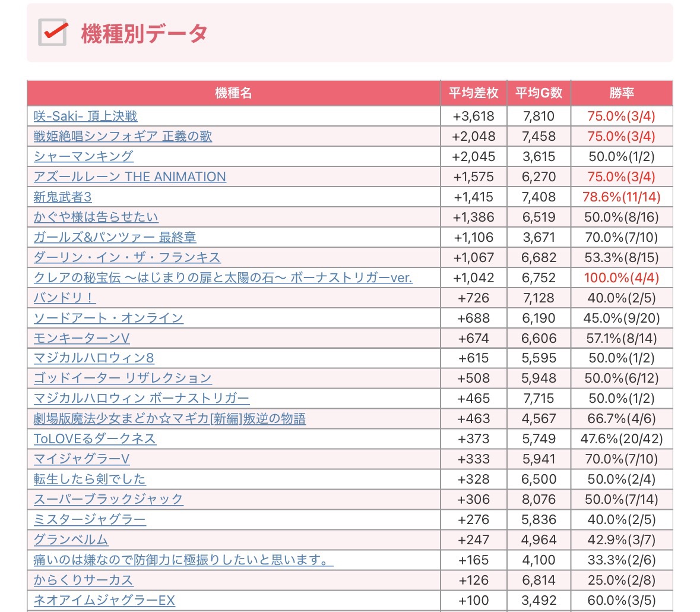700x612 pixels.
Task: Open the マイジャグラーV link
Action: pos(82,459)
